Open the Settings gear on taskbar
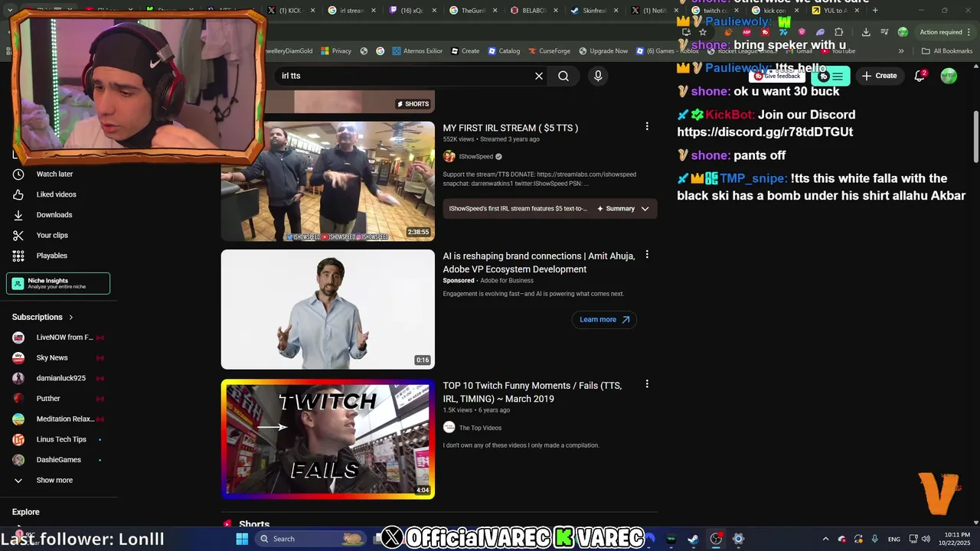The height and width of the screenshot is (551, 980). pos(738,539)
